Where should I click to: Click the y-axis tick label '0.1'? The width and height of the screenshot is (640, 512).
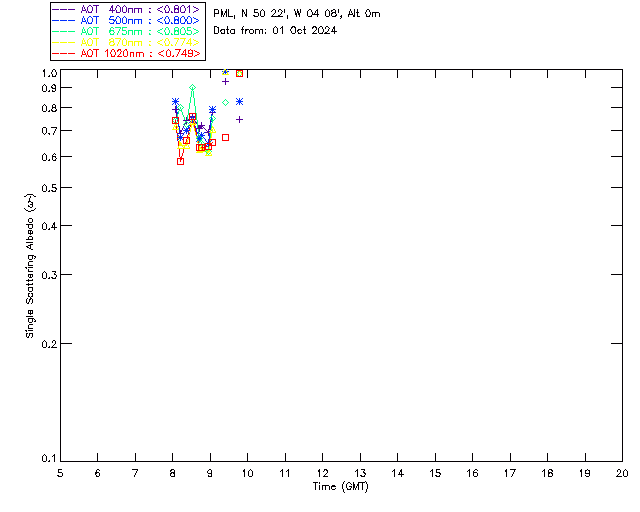click(x=49, y=459)
